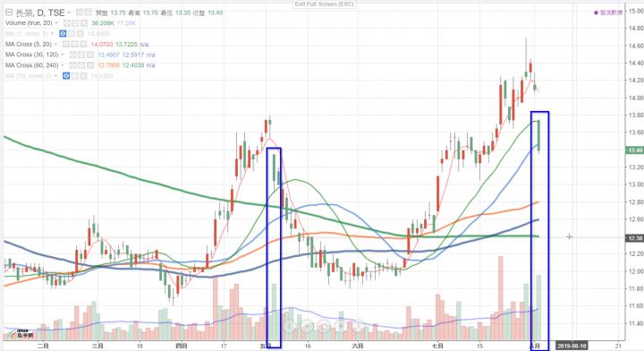Viewport: 644px width, 351px height.
Task: Click the 15.00 price level on axis
Action: (635, 11)
